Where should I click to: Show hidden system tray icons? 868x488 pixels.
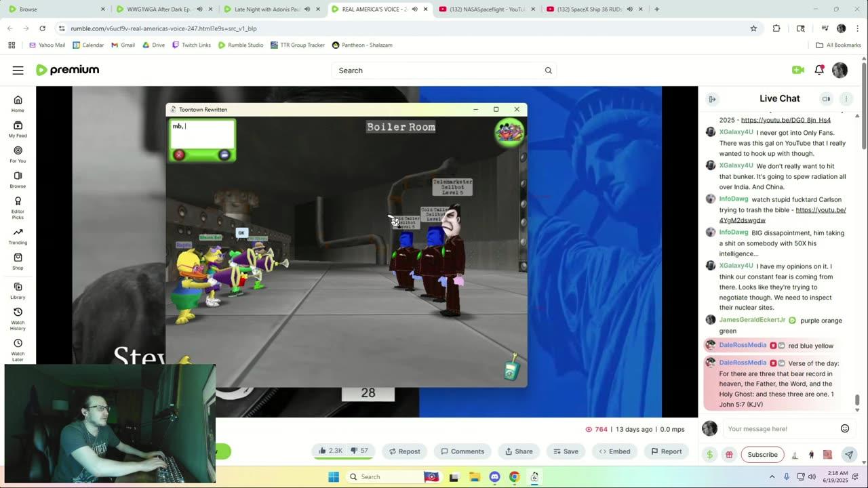click(x=772, y=476)
